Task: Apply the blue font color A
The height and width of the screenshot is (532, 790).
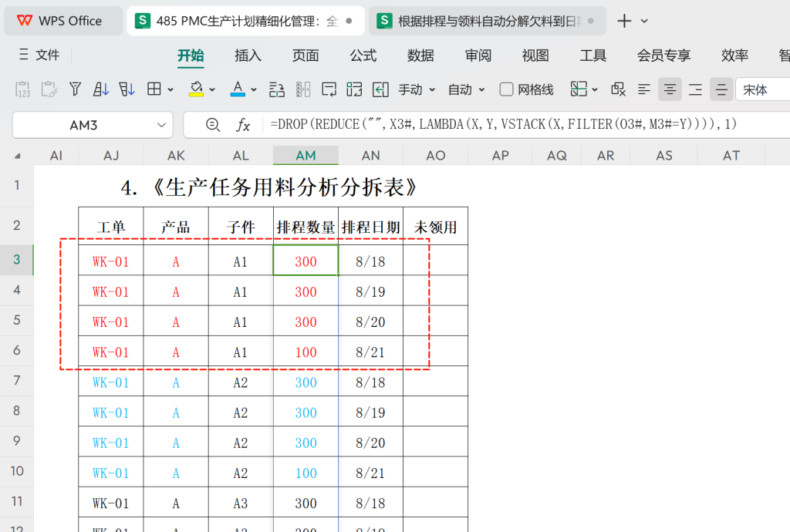Action: coord(238,89)
